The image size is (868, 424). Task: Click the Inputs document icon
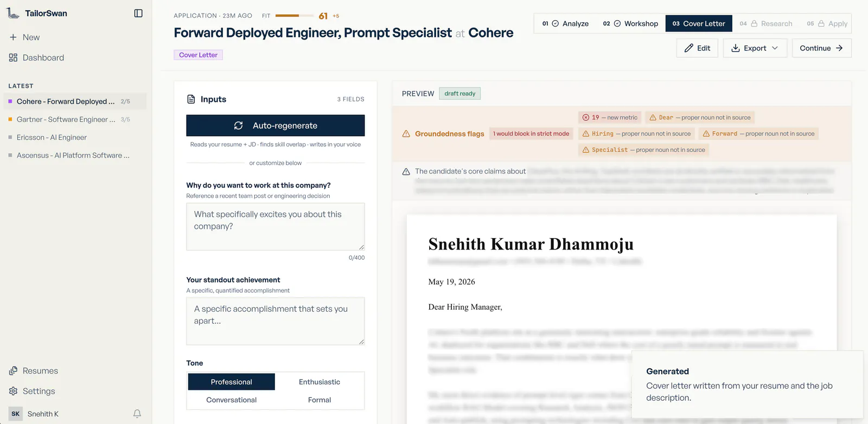[191, 99]
